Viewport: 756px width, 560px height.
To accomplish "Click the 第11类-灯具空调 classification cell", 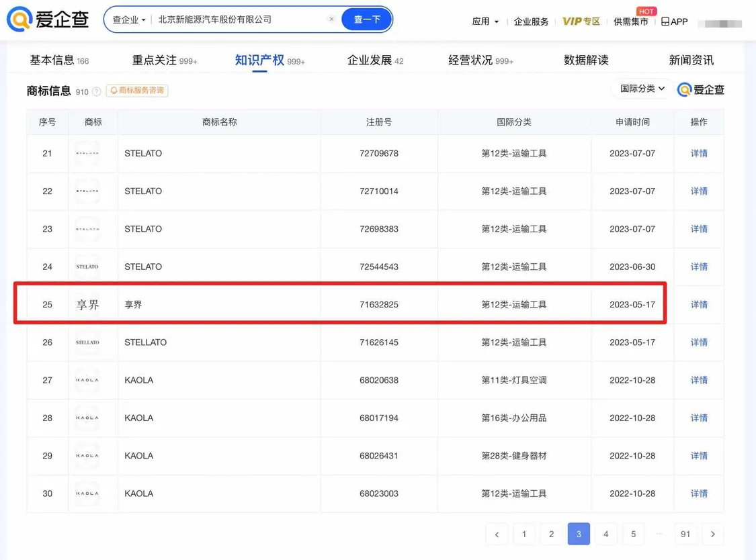I will [x=514, y=380].
